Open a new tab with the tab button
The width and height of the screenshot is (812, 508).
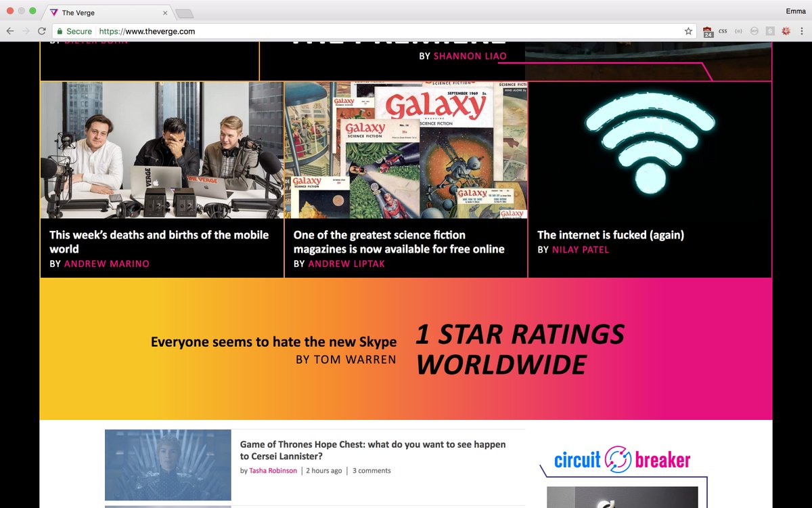pyautogui.click(x=184, y=14)
